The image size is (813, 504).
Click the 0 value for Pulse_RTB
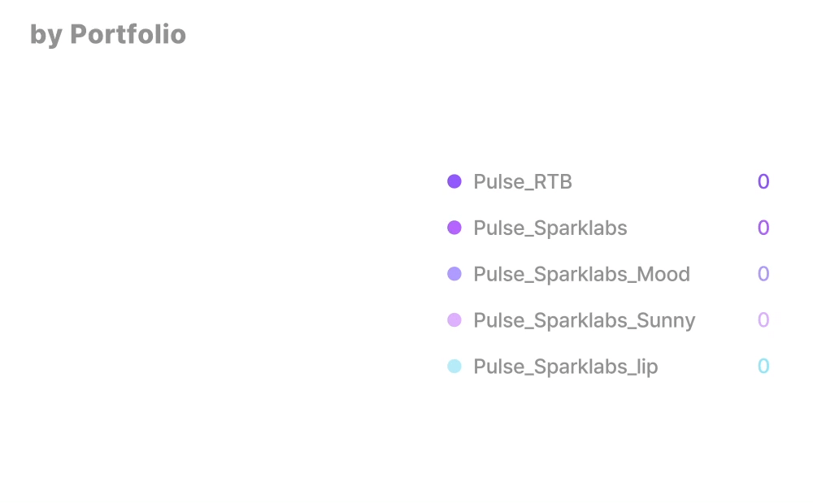click(763, 181)
